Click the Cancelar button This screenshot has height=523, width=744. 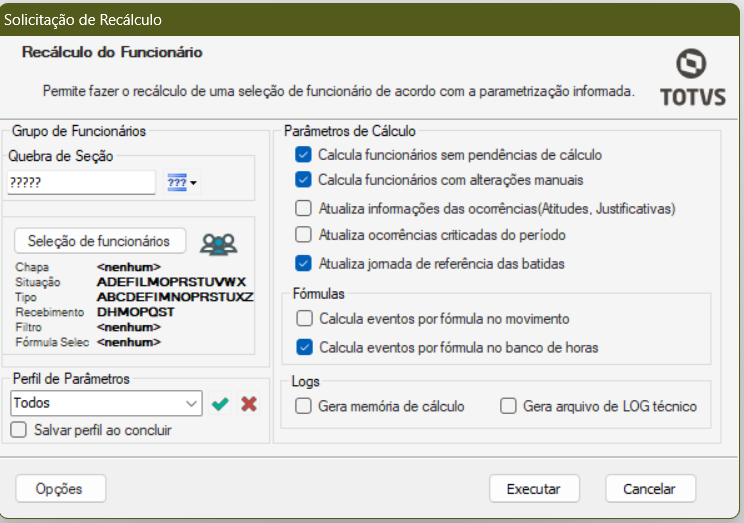[x=650, y=489]
